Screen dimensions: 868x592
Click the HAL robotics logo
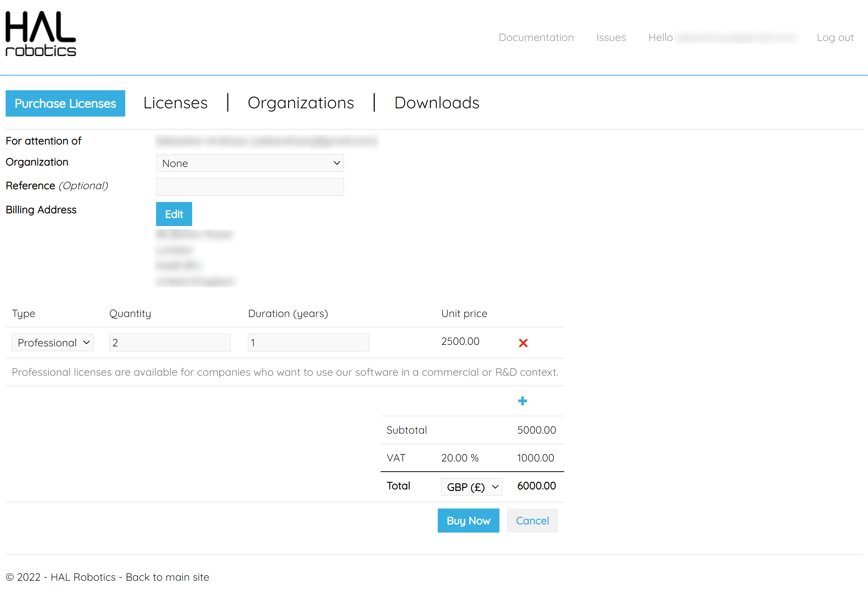41,34
